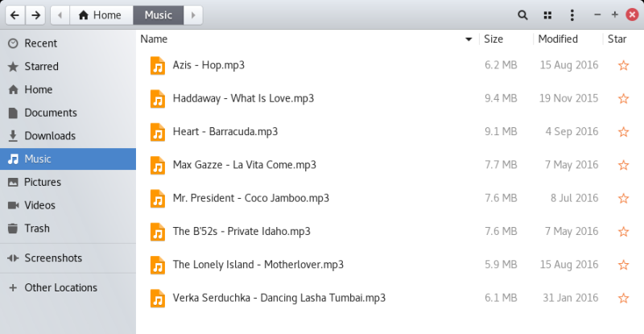Minimize the file manager window

[x=597, y=14]
